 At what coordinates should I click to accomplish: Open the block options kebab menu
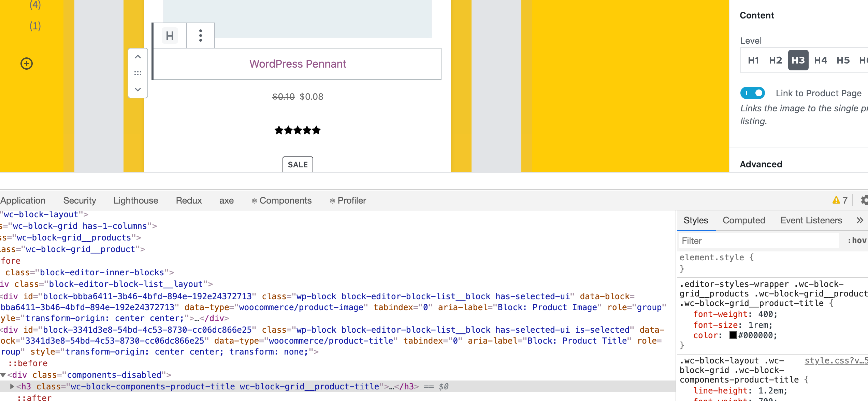tap(200, 35)
